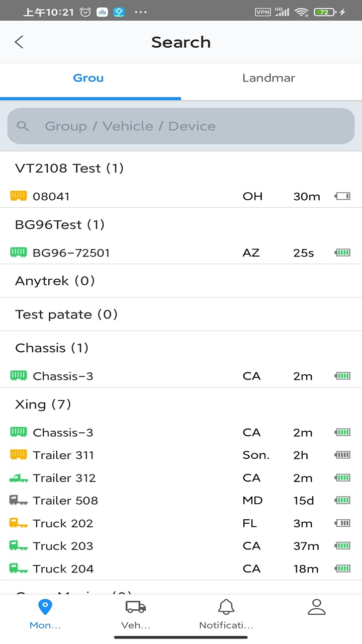The height and width of the screenshot is (644, 362).
Task: Select Trailer 311 from the list
Action: [181, 455]
